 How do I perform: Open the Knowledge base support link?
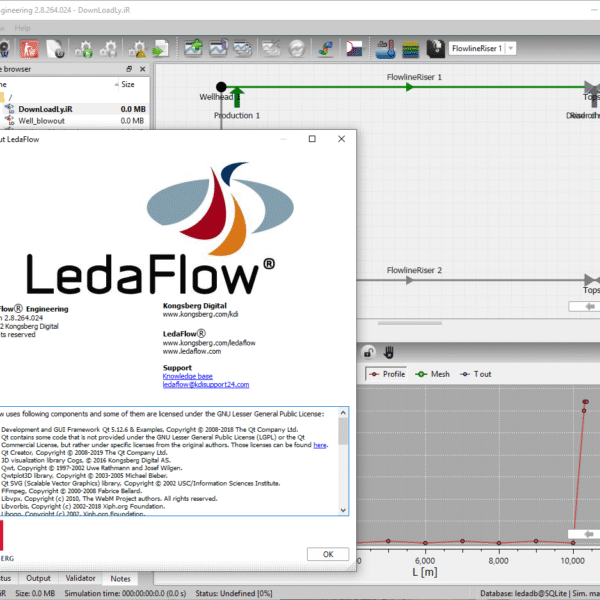[x=188, y=376]
